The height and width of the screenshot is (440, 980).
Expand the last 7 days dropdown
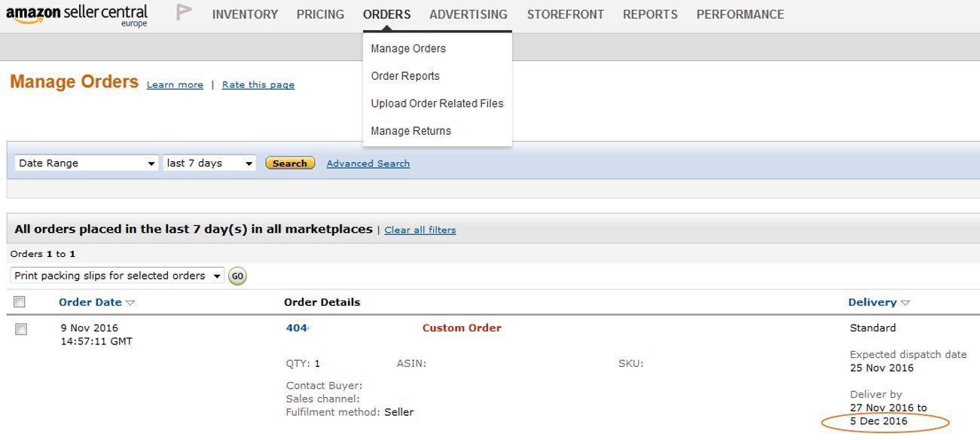(209, 163)
